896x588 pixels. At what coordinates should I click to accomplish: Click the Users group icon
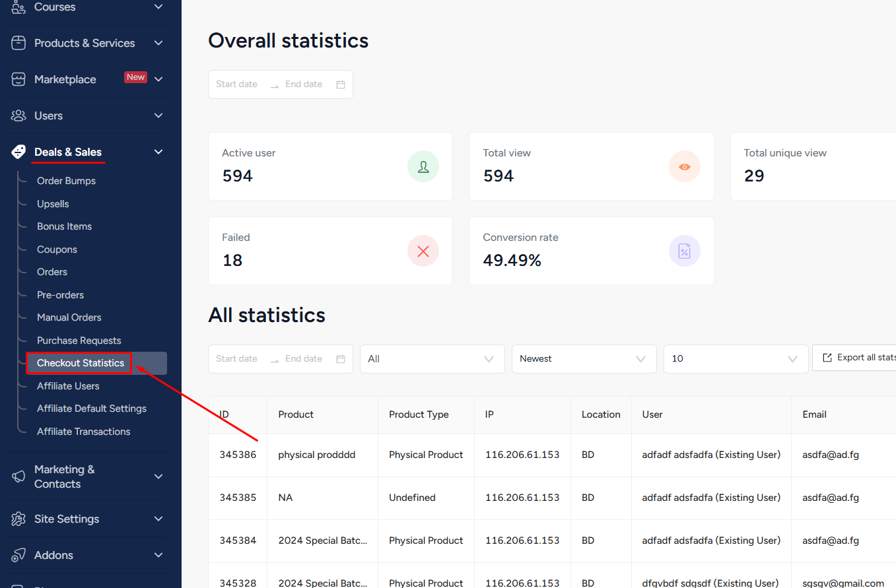click(18, 115)
